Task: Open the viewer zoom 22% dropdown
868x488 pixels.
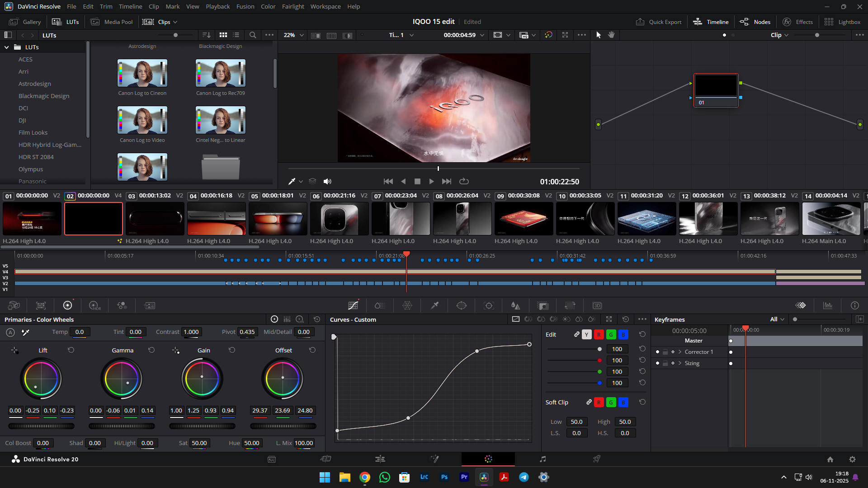Action: pyautogui.click(x=293, y=35)
